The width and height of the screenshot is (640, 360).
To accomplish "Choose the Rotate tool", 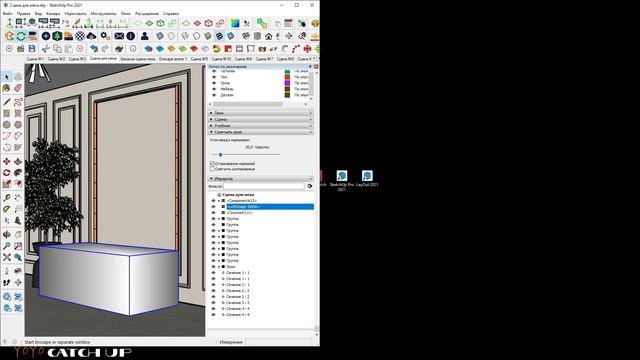I will click(7, 173).
